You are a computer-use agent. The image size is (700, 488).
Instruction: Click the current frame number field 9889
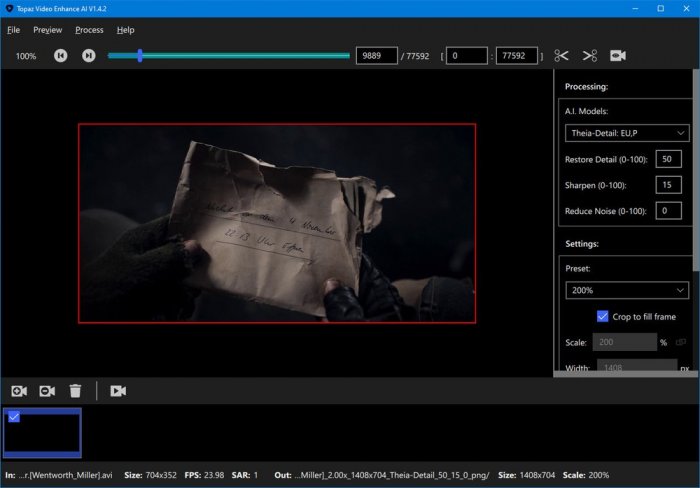pos(376,56)
